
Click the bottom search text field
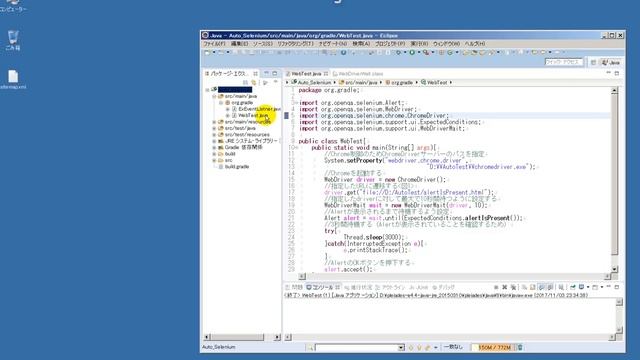(356, 348)
